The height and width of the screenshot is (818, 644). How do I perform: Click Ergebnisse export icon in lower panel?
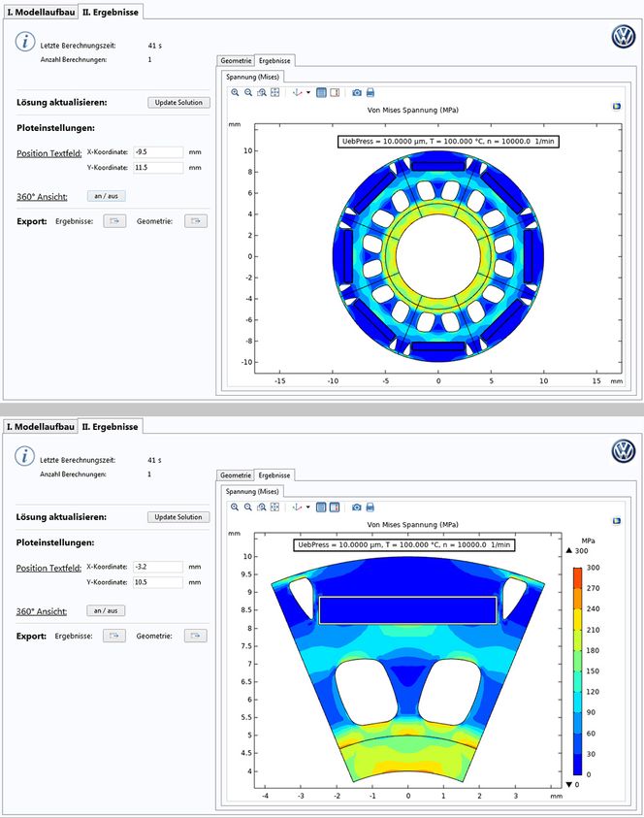(x=114, y=636)
